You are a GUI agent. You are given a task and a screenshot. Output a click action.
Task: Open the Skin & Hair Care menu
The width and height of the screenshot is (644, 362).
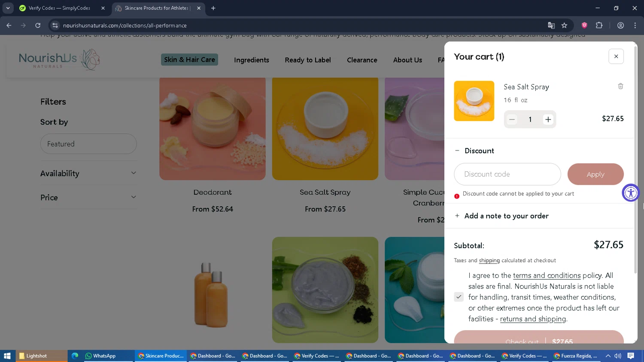tap(189, 60)
